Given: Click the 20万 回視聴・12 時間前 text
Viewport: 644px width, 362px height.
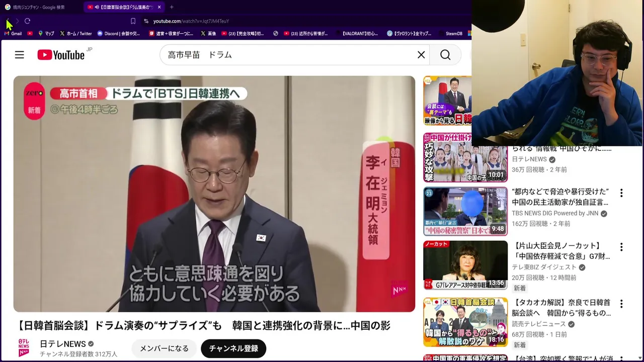Looking at the screenshot, I should 544,277.
